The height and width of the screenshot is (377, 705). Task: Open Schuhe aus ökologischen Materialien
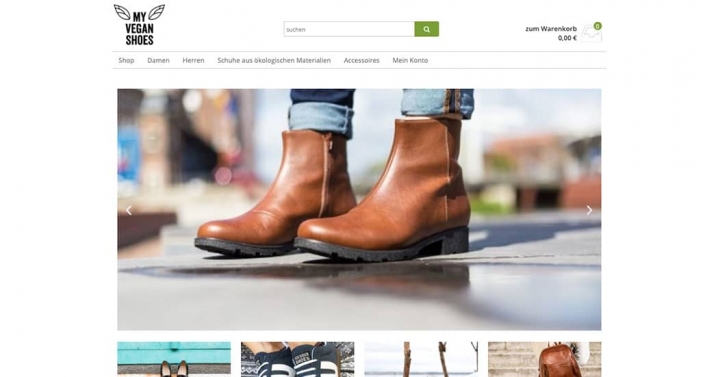point(274,60)
